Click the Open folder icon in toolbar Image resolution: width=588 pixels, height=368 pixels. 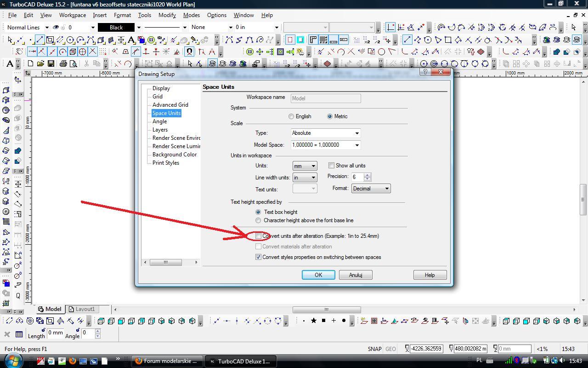[x=40, y=63]
